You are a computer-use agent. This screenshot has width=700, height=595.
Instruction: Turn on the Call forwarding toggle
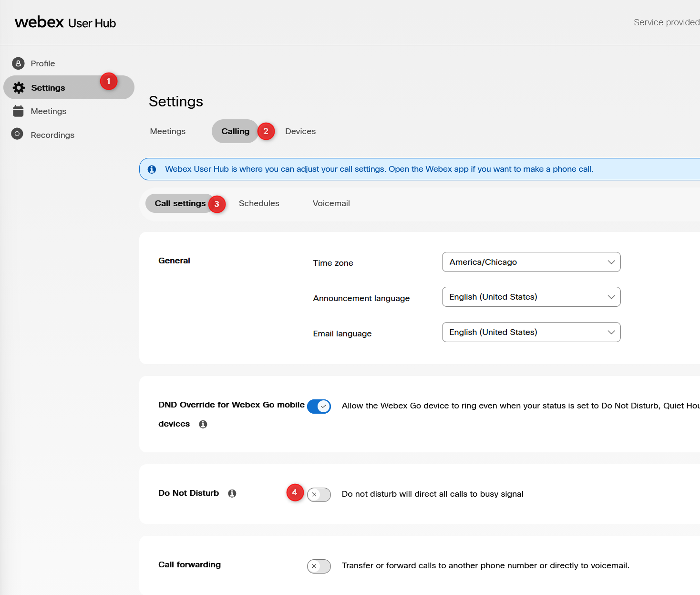pos(319,566)
